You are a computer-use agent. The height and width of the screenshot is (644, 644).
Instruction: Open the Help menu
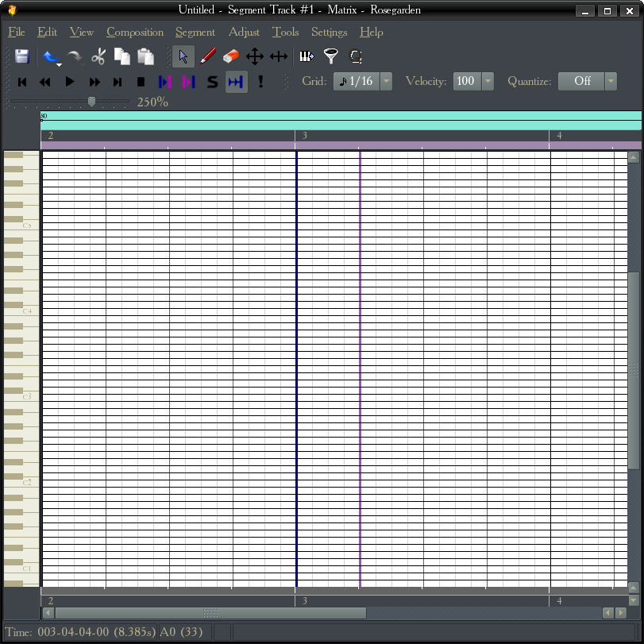click(372, 32)
